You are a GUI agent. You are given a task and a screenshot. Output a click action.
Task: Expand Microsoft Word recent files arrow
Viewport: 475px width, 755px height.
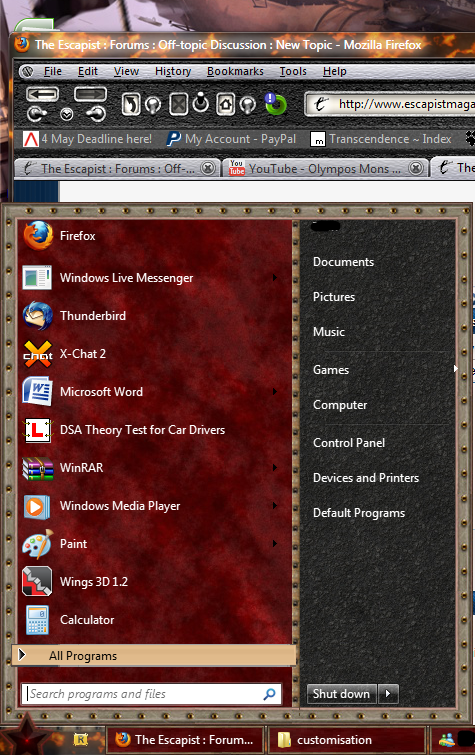pos(275,392)
